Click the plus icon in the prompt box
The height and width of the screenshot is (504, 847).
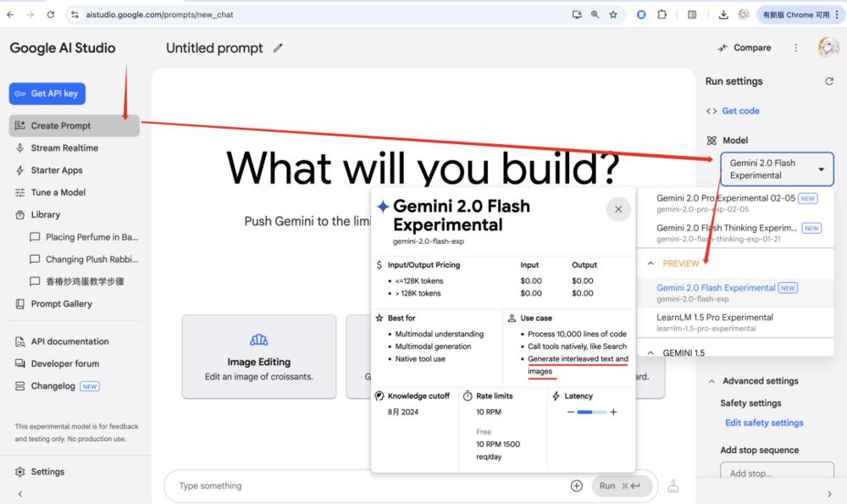pyautogui.click(x=577, y=485)
